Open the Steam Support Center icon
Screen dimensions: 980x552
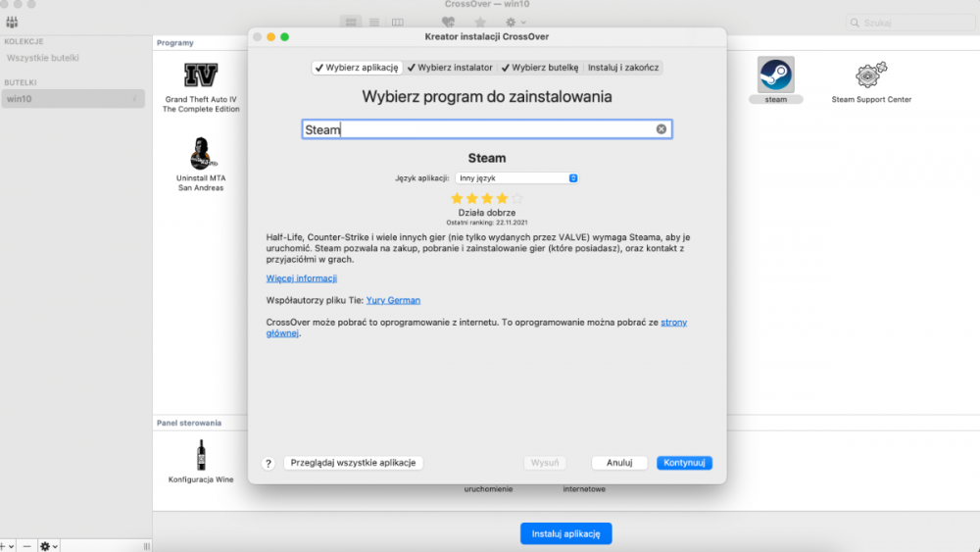click(x=871, y=75)
